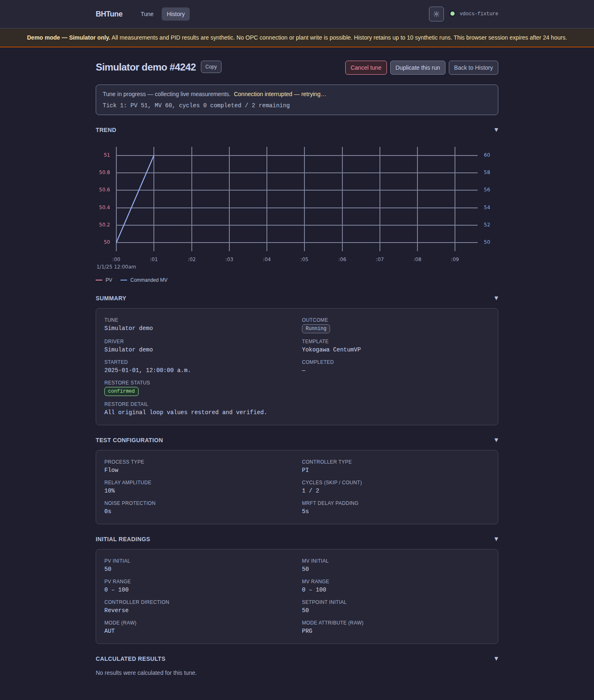Viewport: 594px width, 700px height.
Task: Select the 0s noise protection value
Action: [x=108, y=511]
